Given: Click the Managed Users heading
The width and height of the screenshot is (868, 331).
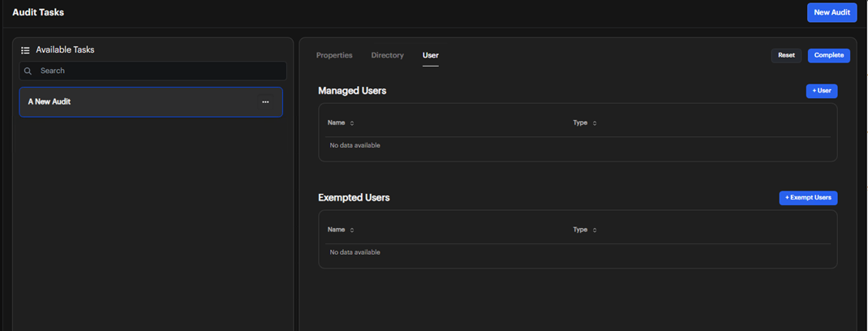Looking at the screenshot, I should click(352, 91).
